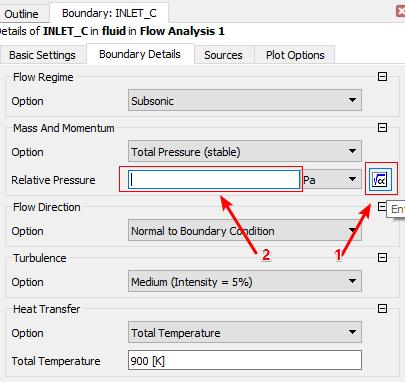Switch to the Outline tab
Screen dimensions: 405x382
pos(22,14)
